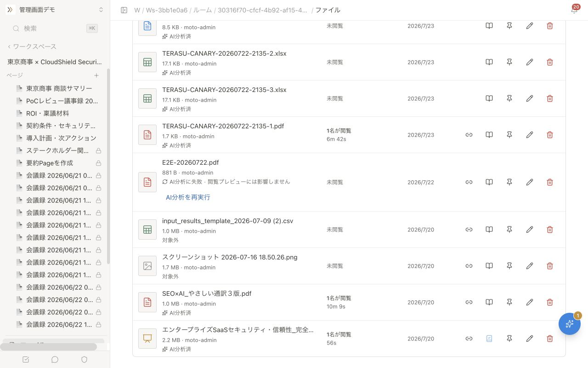
Task: Copy link for SEO×AI_やさしい通訳３版.pdf
Action: tap(469, 302)
